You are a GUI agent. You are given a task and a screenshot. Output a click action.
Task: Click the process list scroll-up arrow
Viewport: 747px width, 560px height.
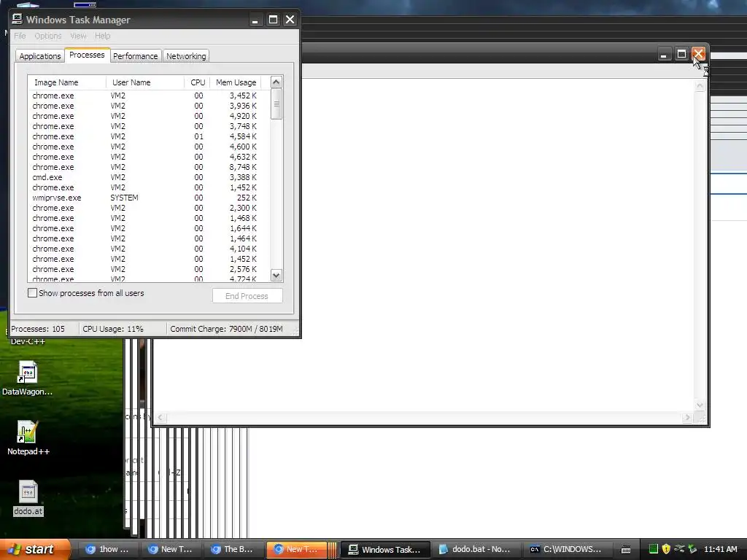[276, 82]
